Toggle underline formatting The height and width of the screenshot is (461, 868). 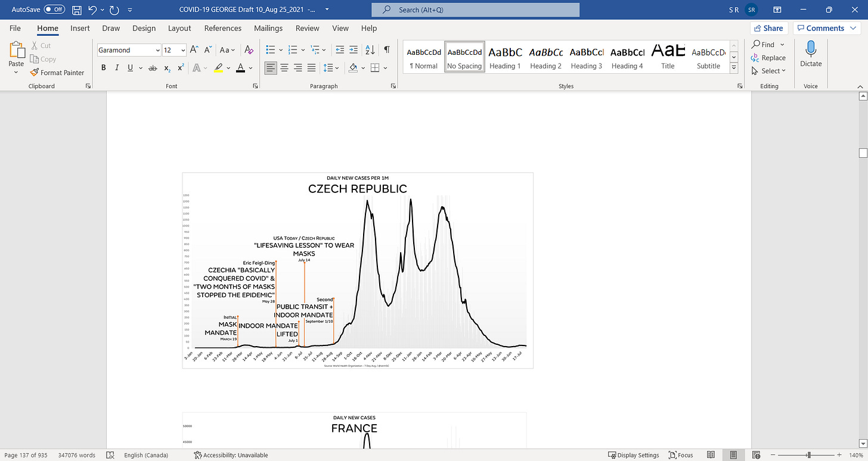pos(131,68)
